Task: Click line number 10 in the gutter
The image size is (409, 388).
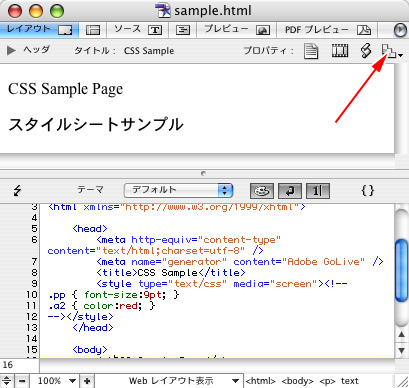Action: (x=32, y=295)
